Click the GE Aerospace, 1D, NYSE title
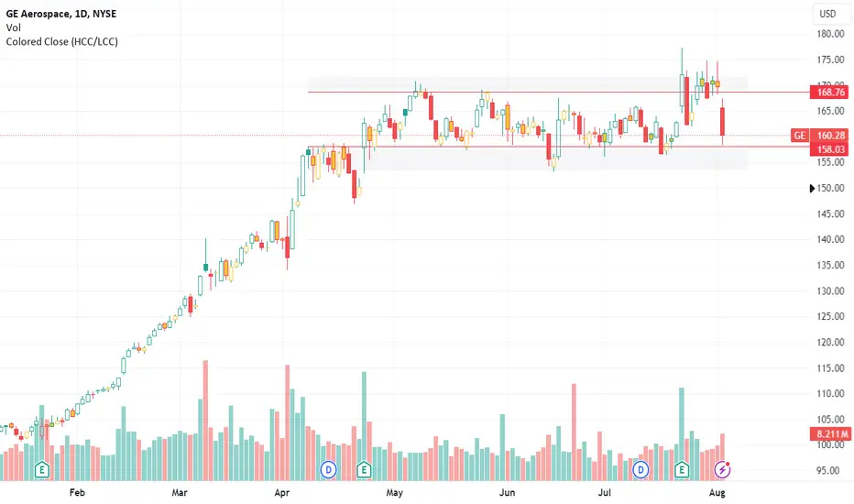854x504 pixels. (61, 14)
